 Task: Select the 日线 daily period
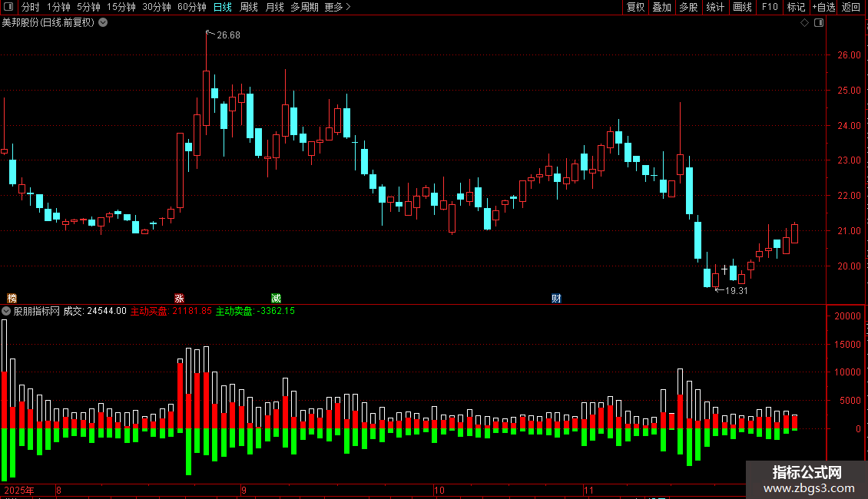(x=223, y=7)
